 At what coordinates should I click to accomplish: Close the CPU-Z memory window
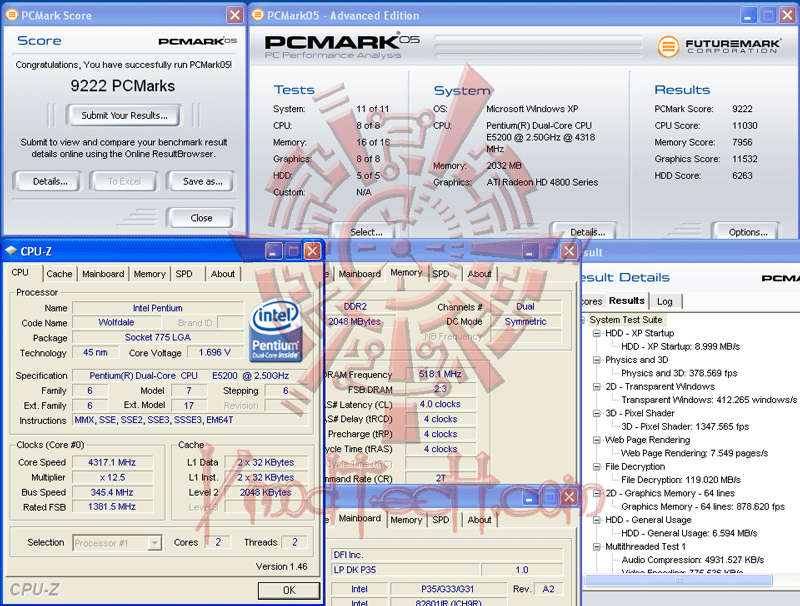tap(569, 251)
